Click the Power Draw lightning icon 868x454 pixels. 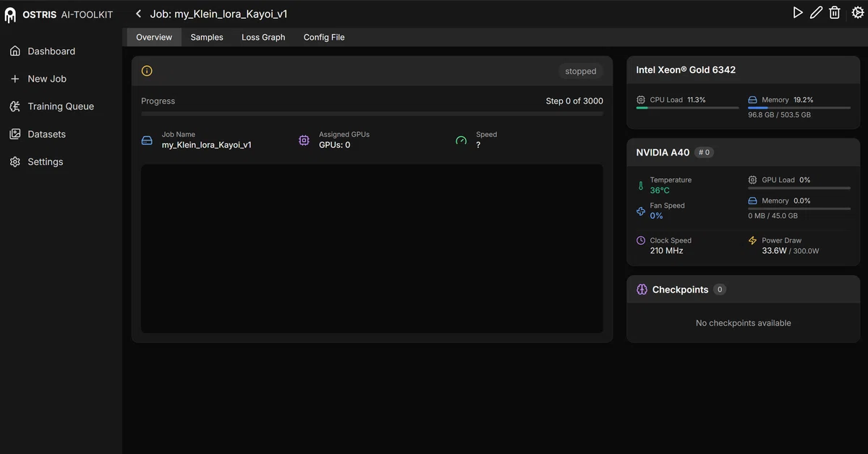tap(752, 240)
